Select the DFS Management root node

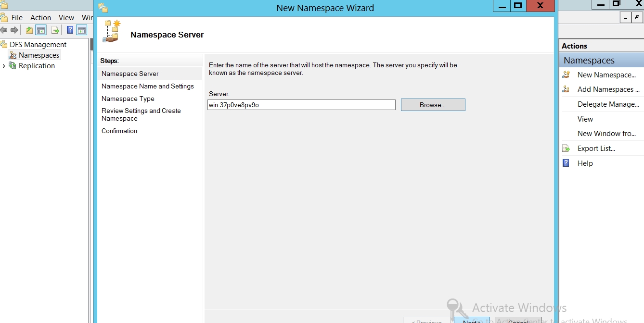[38, 45]
